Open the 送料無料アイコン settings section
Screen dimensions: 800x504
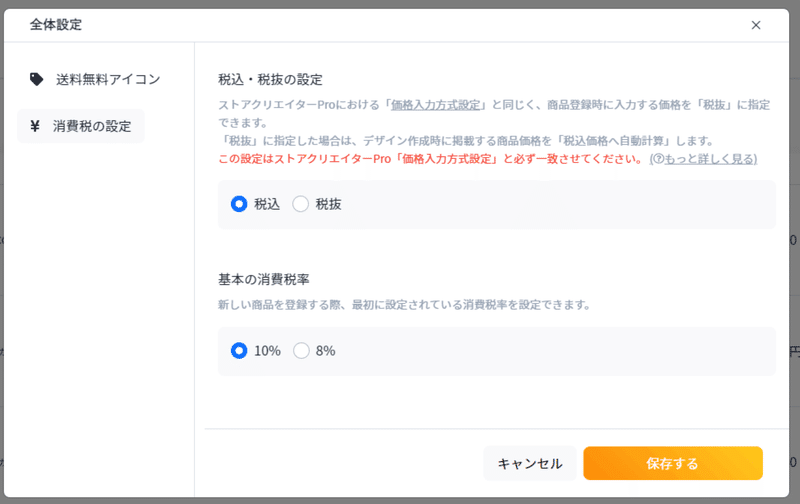tap(95, 80)
